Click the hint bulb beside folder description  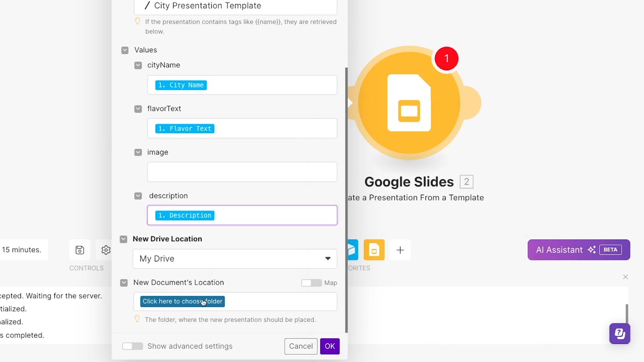pyautogui.click(x=137, y=319)
